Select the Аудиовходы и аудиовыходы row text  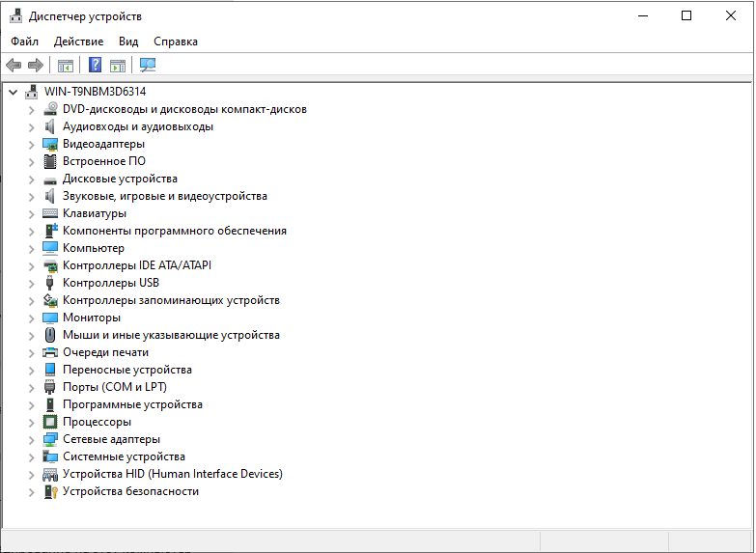pos(138,126)
